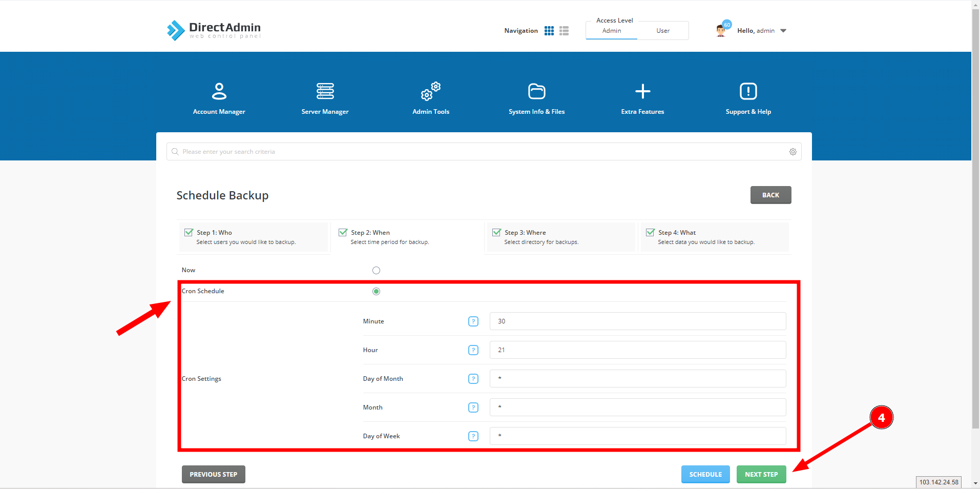The height and width of the screenshot is (489, 980).
Task: Switch navigation to list view icon
Action: coord(564,31)
